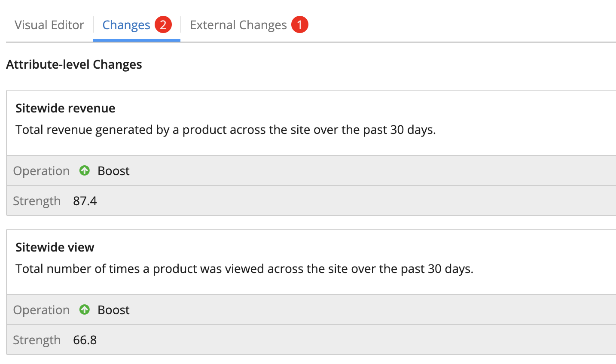Screen dimensions: 616x364
Task: Click Strength label in Sitewide revenue card
Action: (x=37, y=201)
